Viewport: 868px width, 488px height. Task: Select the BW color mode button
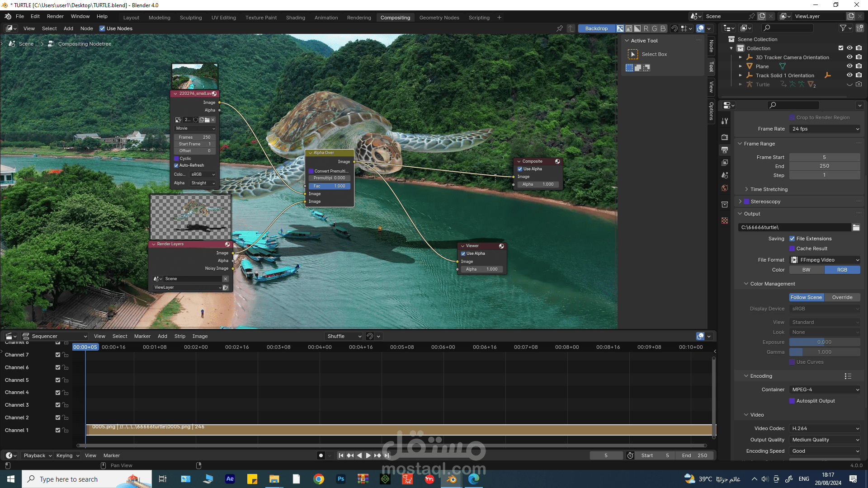(807, 270)
